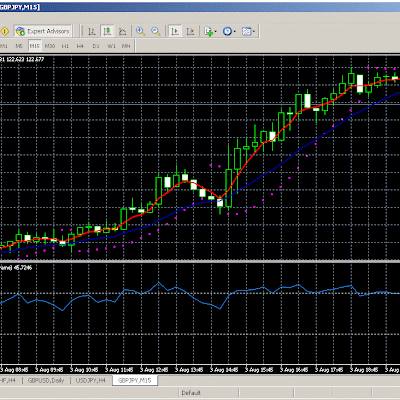Image resolution: width=400 pixels, height=400 pixels.
Task: Zoom out of the chart
Action: click(156, 31)
